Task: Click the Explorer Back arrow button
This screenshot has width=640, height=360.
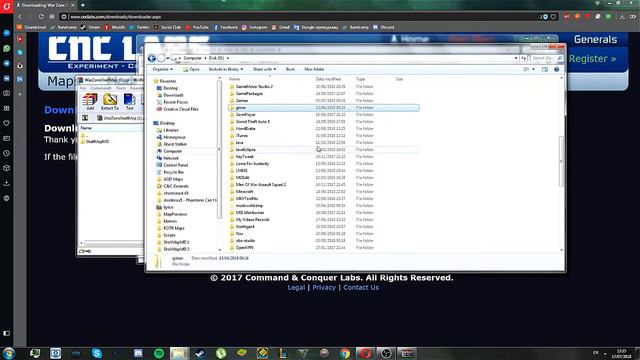Action: pos(152,58)
